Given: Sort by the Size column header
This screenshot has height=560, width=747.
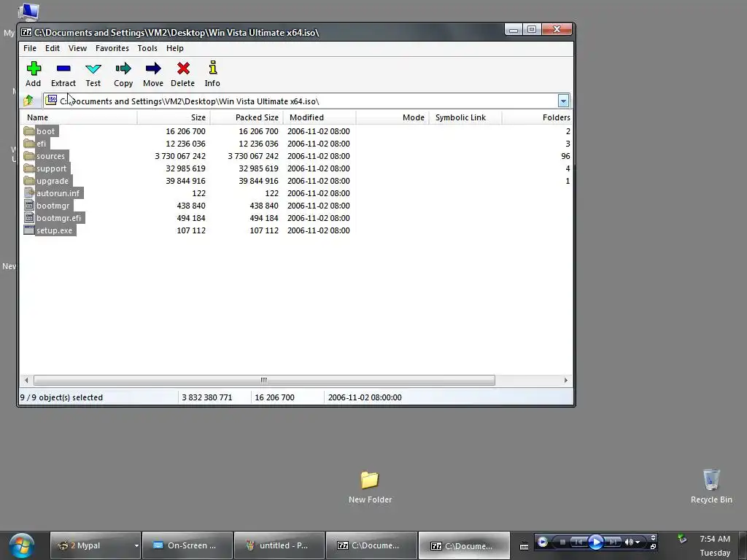Looking at the screenshot, I should [174, 117].
